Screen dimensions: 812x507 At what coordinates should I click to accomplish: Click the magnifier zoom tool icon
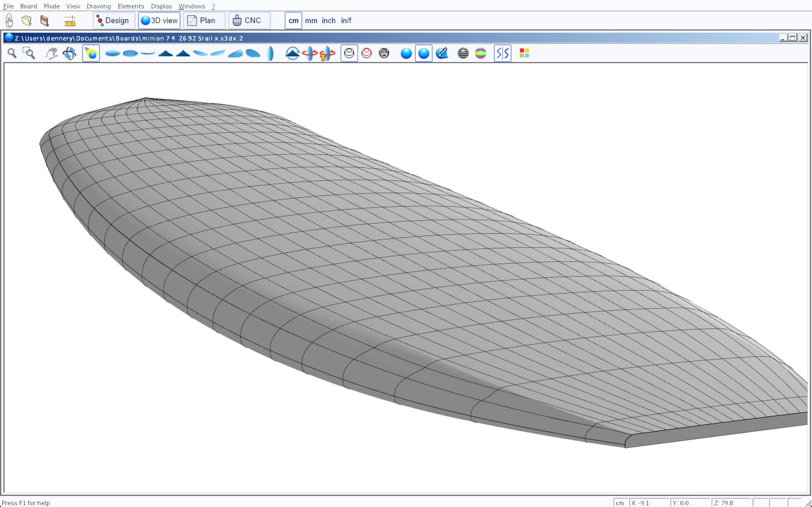(x=12, y=53)
